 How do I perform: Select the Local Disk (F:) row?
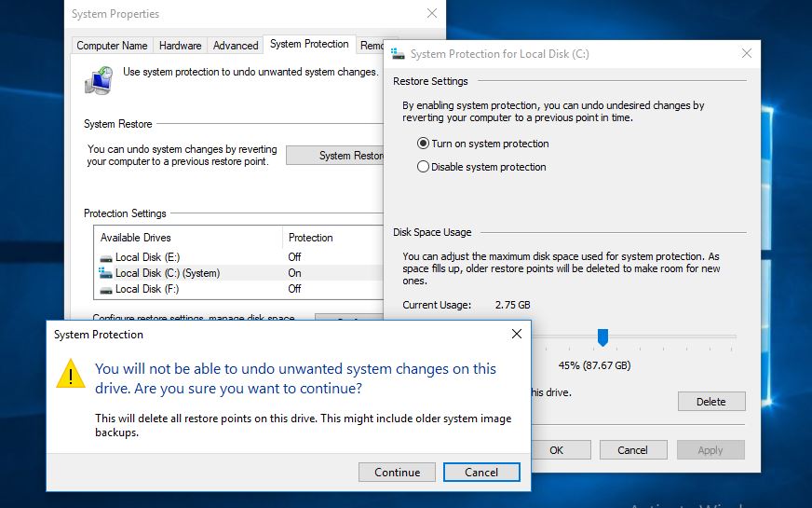[x=239, y=289]
